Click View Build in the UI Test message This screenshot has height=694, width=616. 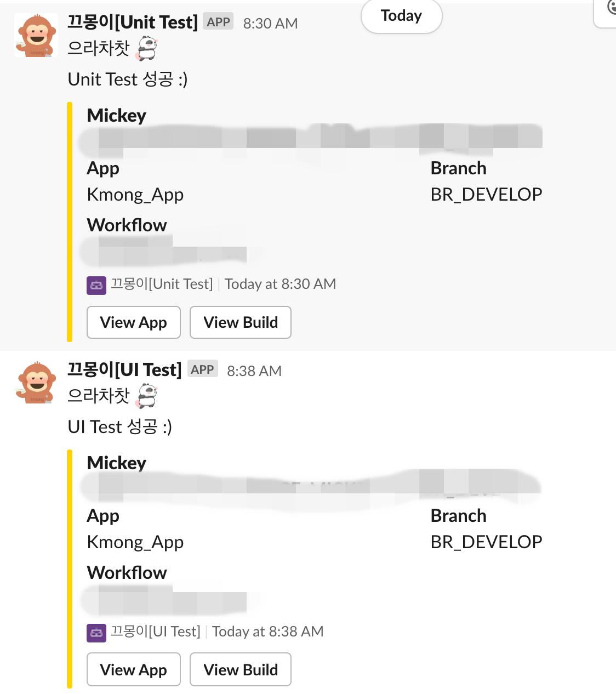(x=240, y=669)
